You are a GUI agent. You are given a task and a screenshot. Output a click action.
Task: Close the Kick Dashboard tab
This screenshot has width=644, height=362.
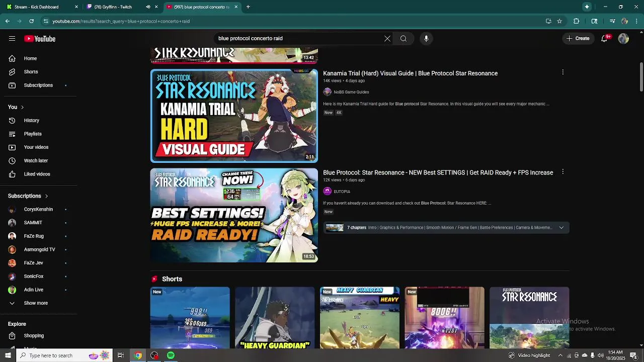76,7
